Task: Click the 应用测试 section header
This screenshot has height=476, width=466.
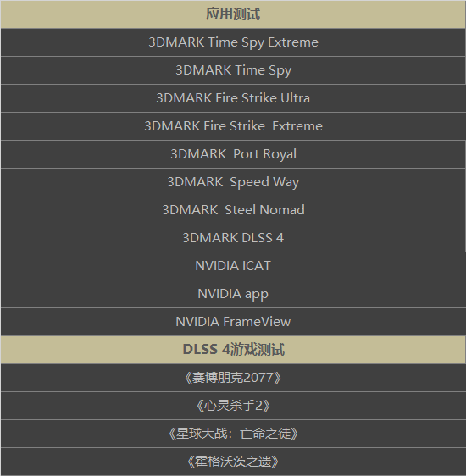Action: pyautogui.click(x=233, y=14)
